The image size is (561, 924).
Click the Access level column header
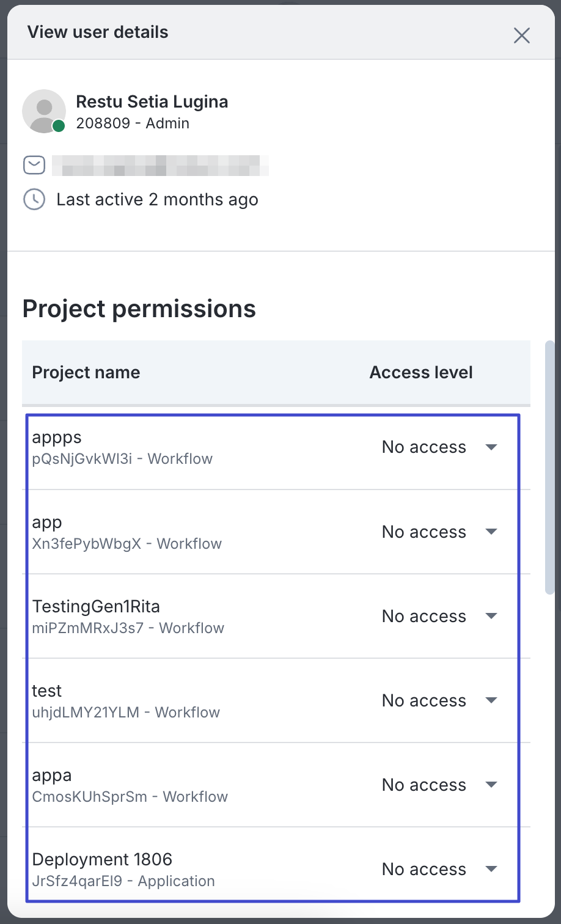pos(421,373)
